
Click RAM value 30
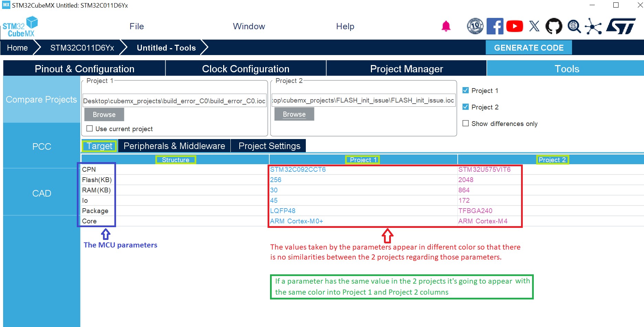pyautogui.click(x=274, y=190)
